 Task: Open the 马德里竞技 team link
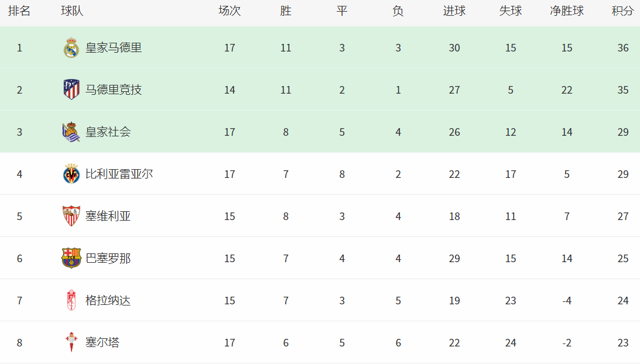point(114,90)
